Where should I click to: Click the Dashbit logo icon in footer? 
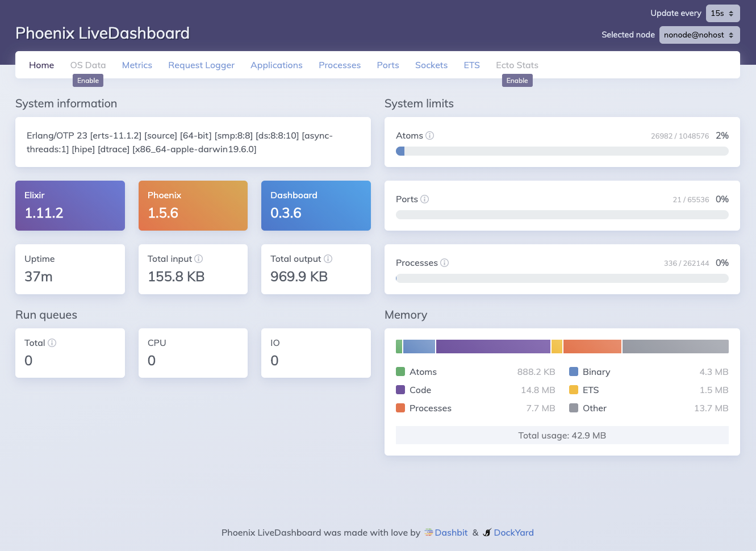click(x=429, y=533)
